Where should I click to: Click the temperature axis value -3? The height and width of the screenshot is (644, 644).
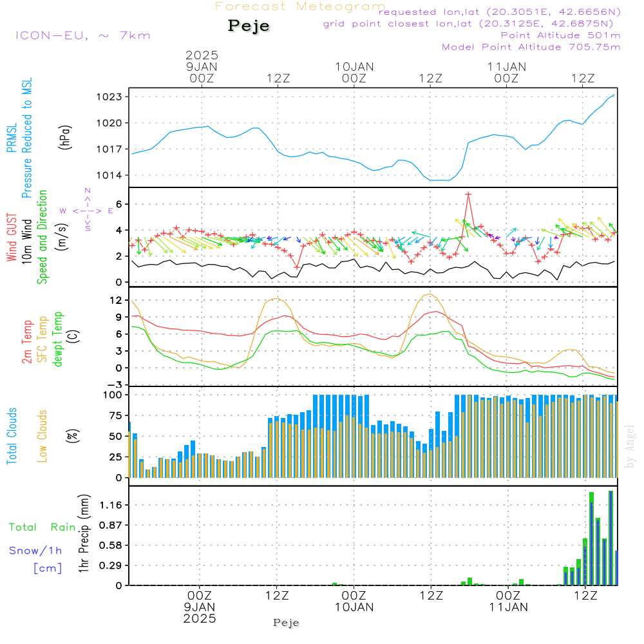pos(113,385)
